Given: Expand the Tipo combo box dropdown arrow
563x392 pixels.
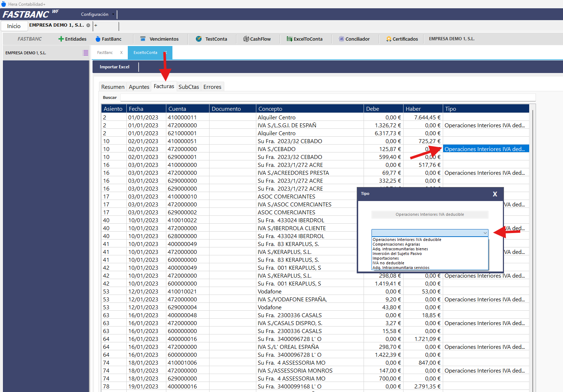Looking at the screenshot, I should 485,233.
